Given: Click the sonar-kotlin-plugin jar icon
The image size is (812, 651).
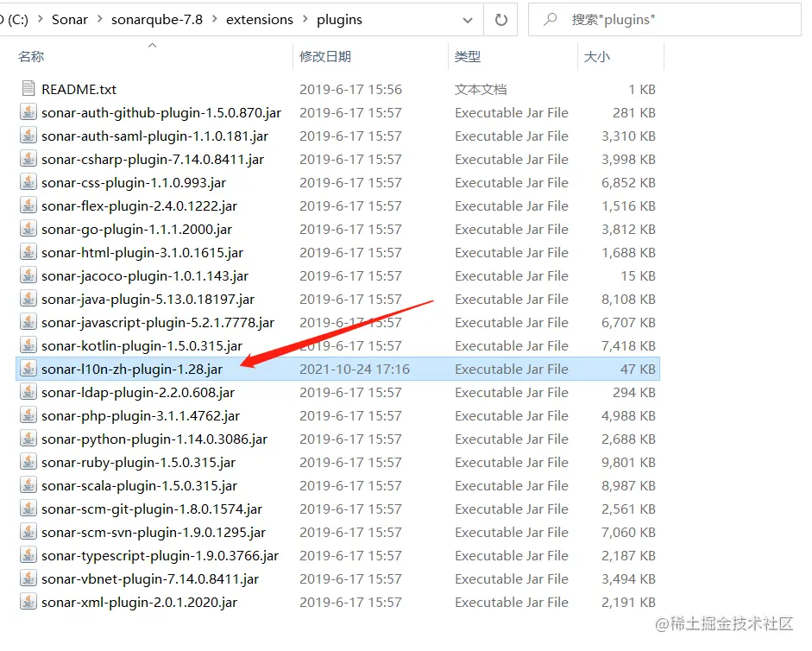Looking at the screenshot, I should tap(28, 345).
